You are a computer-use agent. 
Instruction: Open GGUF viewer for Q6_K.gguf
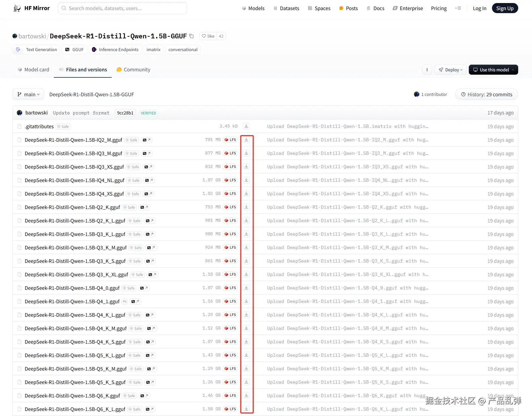[144, 396]
